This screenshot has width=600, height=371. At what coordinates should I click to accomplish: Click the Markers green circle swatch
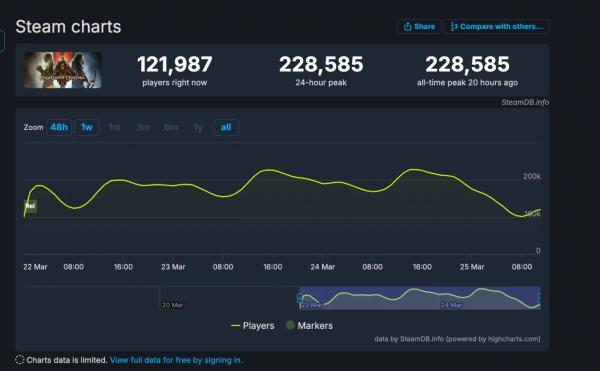290,325
